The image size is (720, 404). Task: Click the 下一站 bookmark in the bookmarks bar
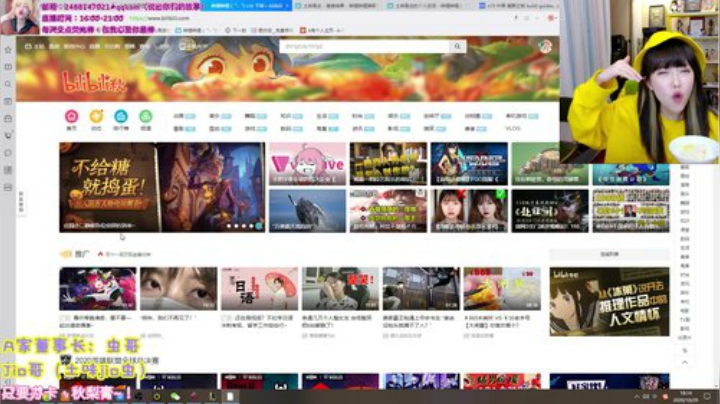click(x=236, y=30)
